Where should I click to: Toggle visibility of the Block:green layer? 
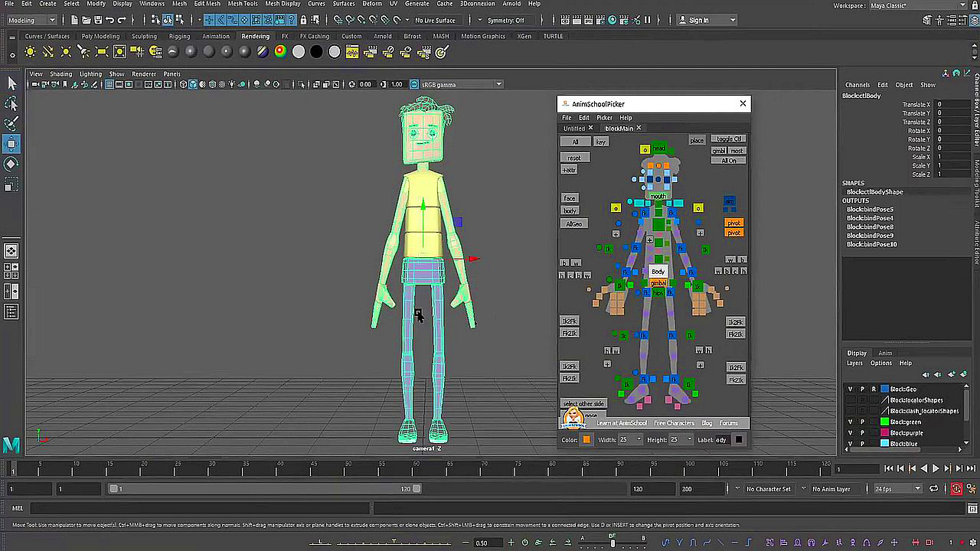[850, 422]
